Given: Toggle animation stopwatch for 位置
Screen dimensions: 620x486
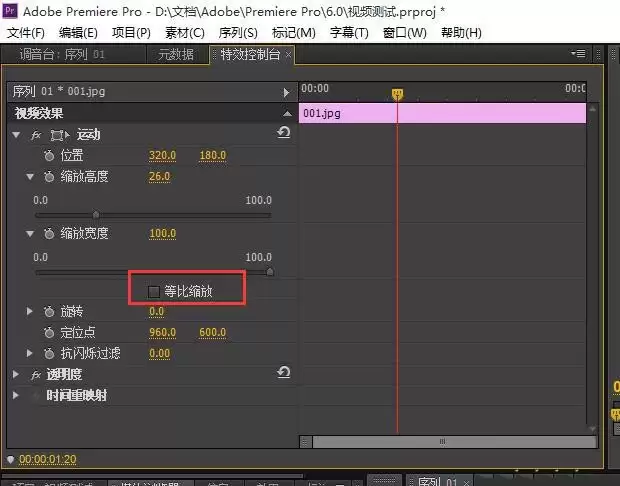Looking at the screenshot, I should (x=49, y=155).
